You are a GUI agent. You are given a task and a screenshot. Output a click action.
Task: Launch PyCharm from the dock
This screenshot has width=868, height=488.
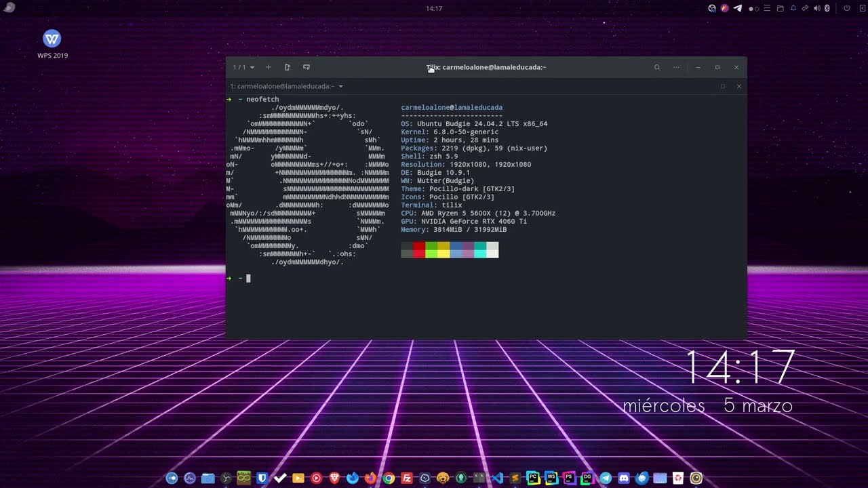click(533, 478)
